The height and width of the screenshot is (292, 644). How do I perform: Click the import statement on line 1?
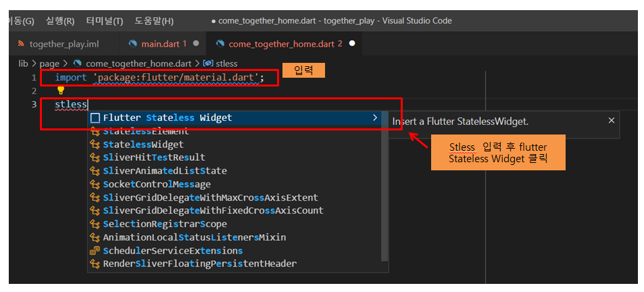[159, 77]
